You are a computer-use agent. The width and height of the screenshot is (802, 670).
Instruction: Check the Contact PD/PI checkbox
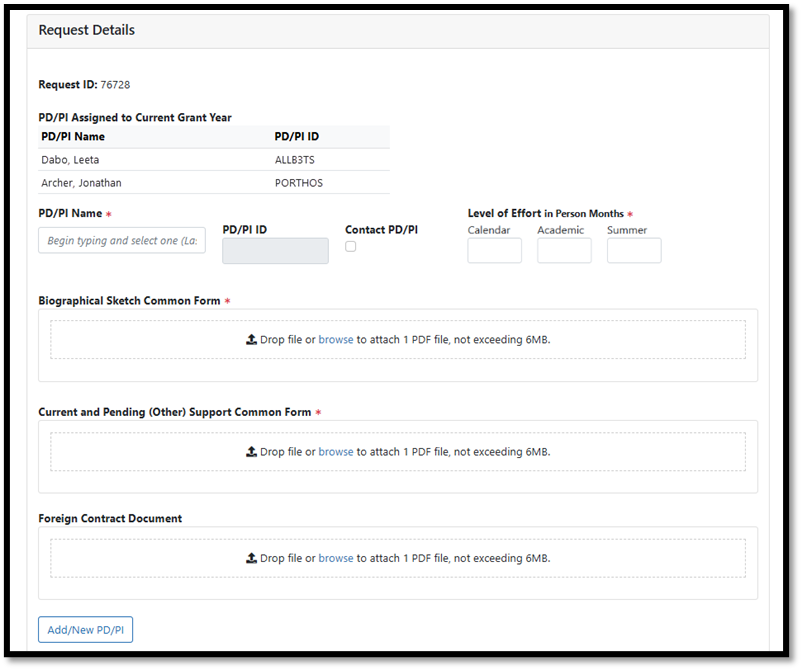click(351, 247)
